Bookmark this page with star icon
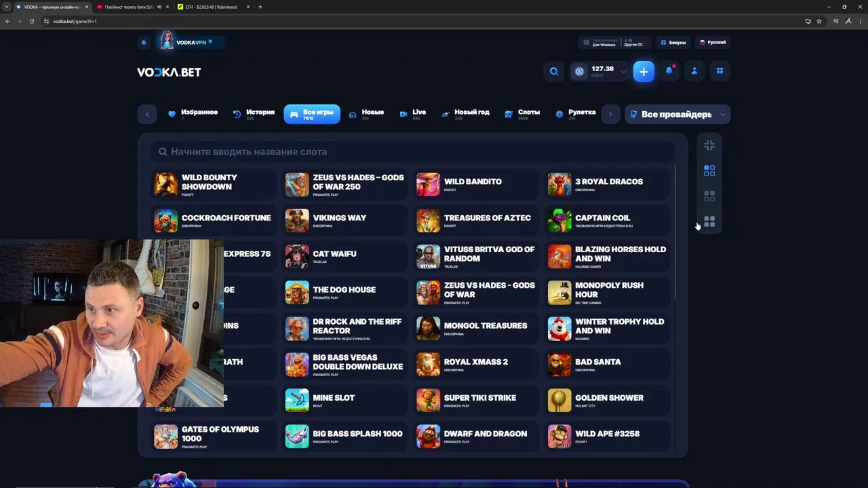 819,21
